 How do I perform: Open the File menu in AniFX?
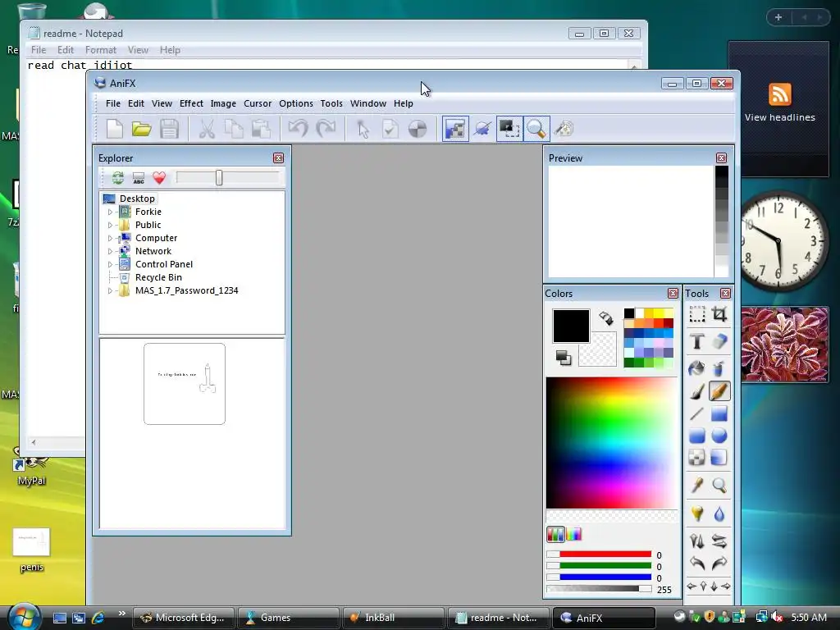click(x=113, y=103)
